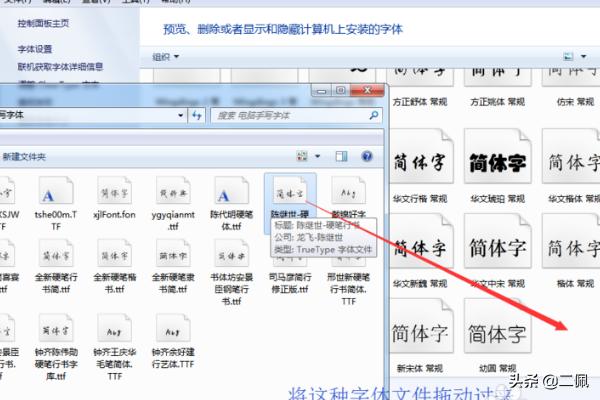Select the 全新硬笔楷书.ttf file icon
600x400 pixels.
click(114, 253)
